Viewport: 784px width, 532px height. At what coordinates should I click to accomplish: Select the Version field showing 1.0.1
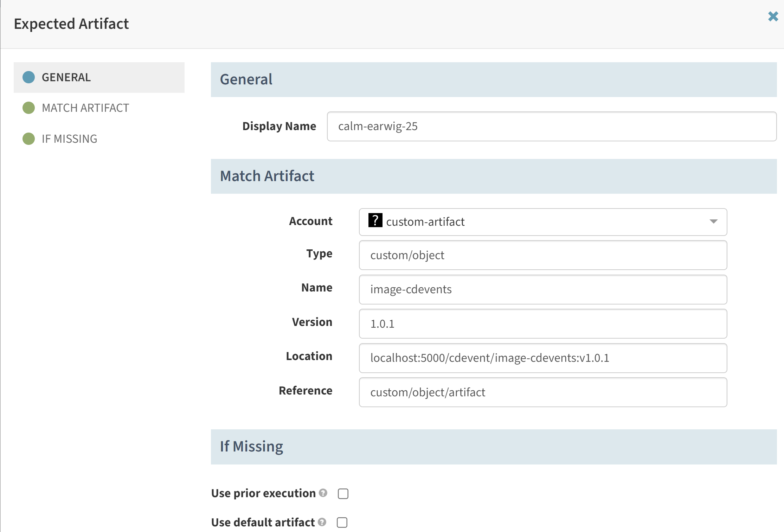coord(543,324)
